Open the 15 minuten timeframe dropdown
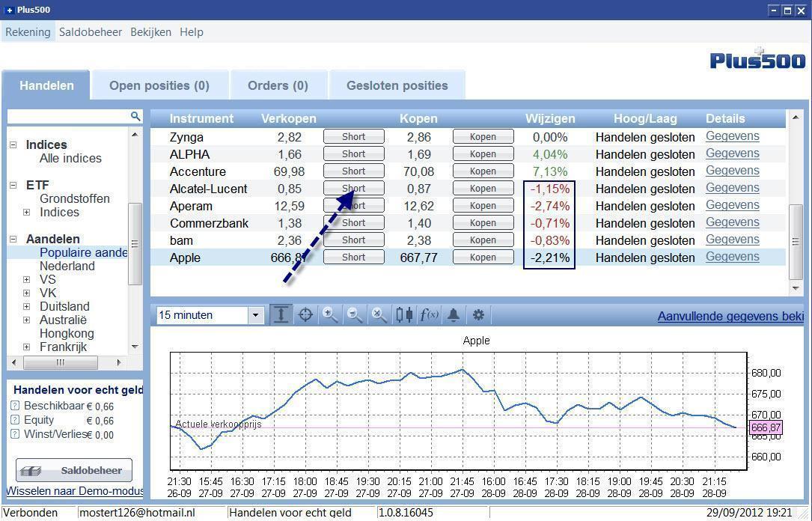 255,315
